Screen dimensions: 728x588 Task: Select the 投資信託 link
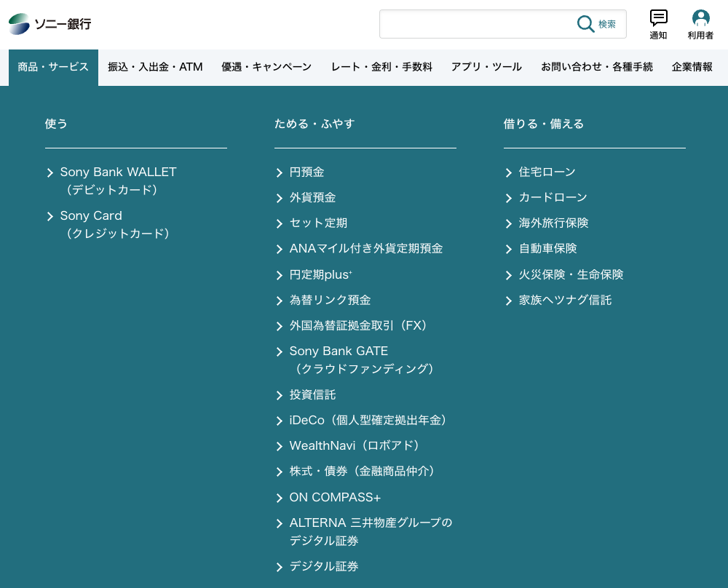312,394
